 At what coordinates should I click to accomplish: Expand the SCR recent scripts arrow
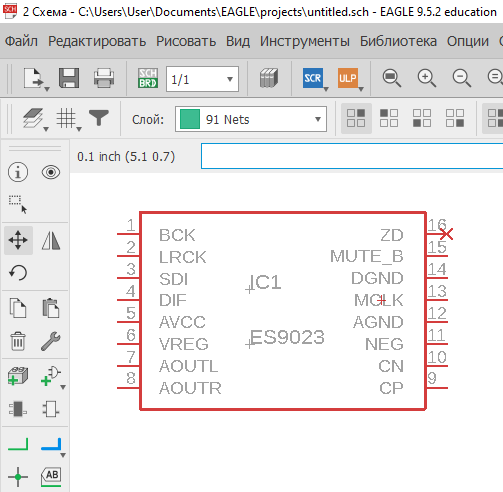point(326,89)
